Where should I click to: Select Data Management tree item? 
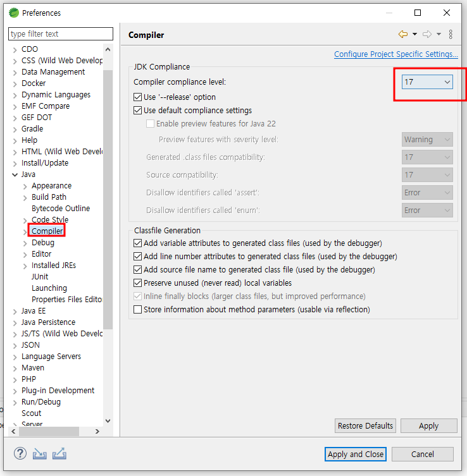coord(53,72)
